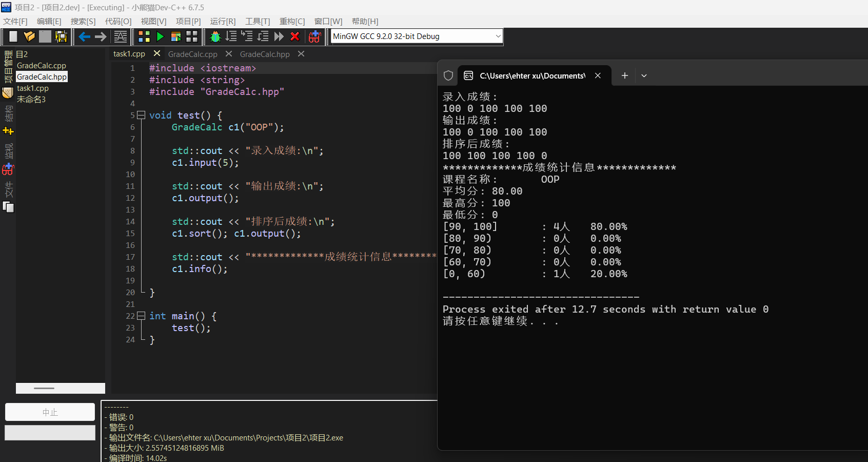The height and width of the screenshot is (462, 868).
Task: Select GradeCalc.hpp in the project tree
Action: pos(42,77)
